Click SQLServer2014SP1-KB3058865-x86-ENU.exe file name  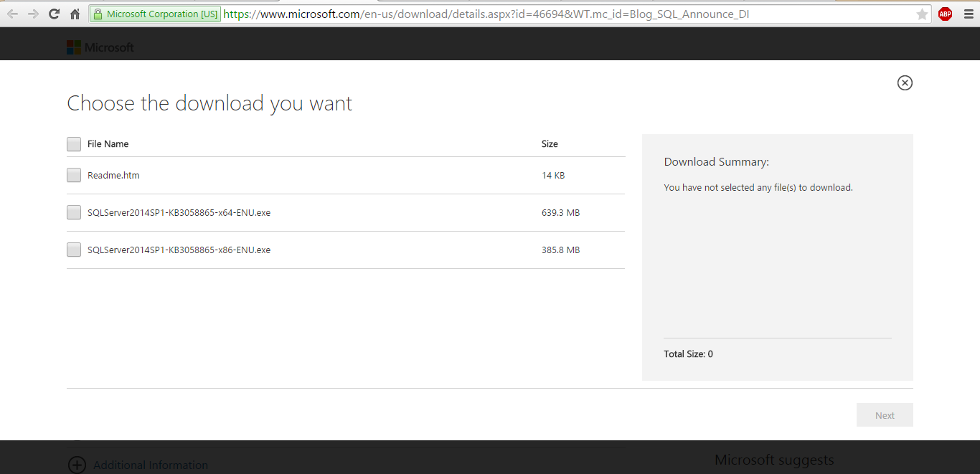179,250
